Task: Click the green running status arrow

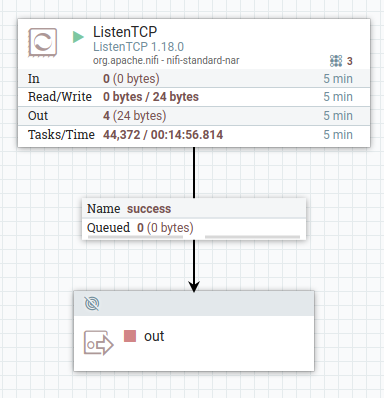Action: pyautogui.click(x=78, y=37)
